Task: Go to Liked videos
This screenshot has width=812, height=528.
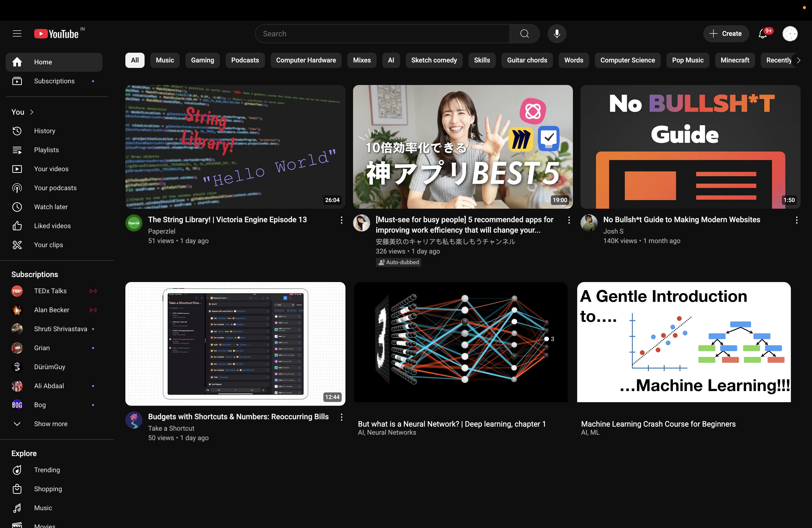Action: tap(52, 226)
